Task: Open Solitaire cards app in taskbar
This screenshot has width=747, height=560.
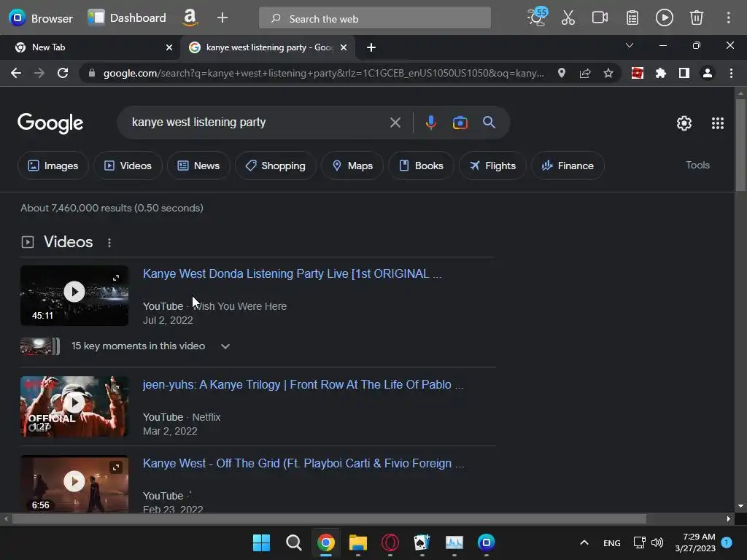Action: [x=422, y=542]
